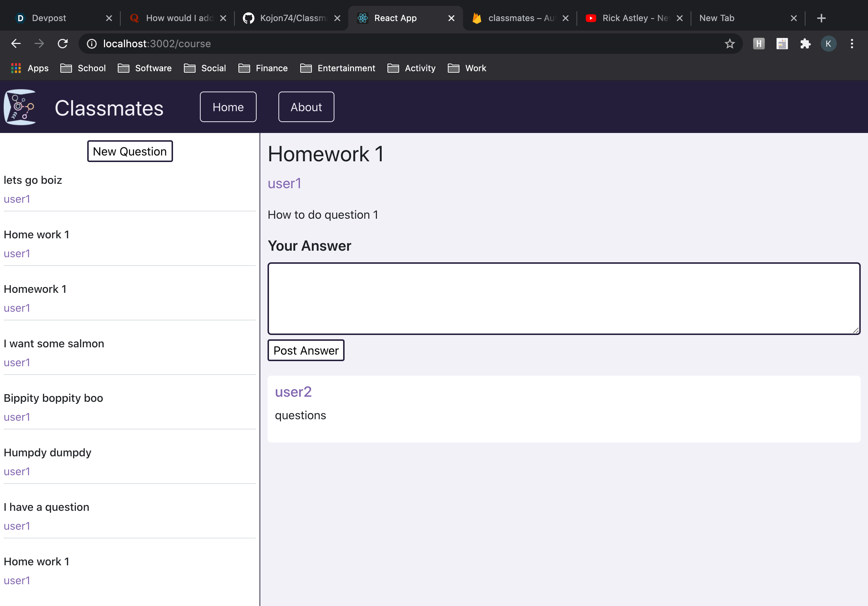
Task: Focus the Your Answer text area
Action: point(564,299)
